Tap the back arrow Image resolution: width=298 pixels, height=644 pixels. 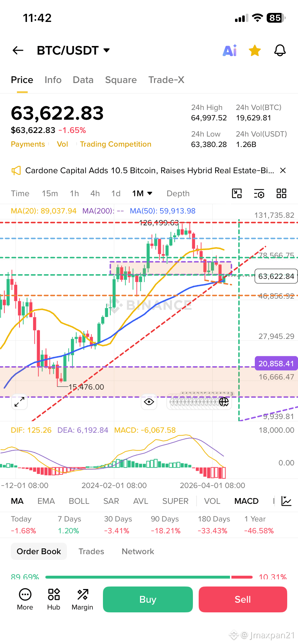[18, 51]
